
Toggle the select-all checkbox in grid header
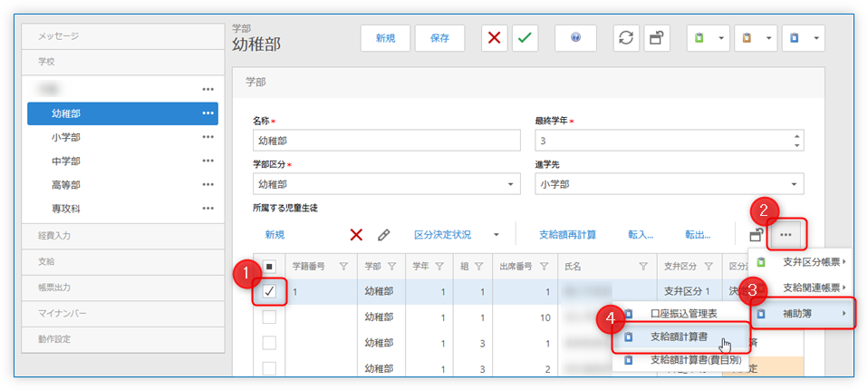269,267
